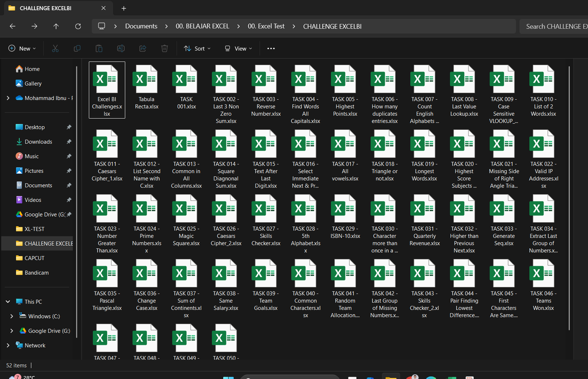Click 00. Excel Test breadcrumb

(266, 26)
